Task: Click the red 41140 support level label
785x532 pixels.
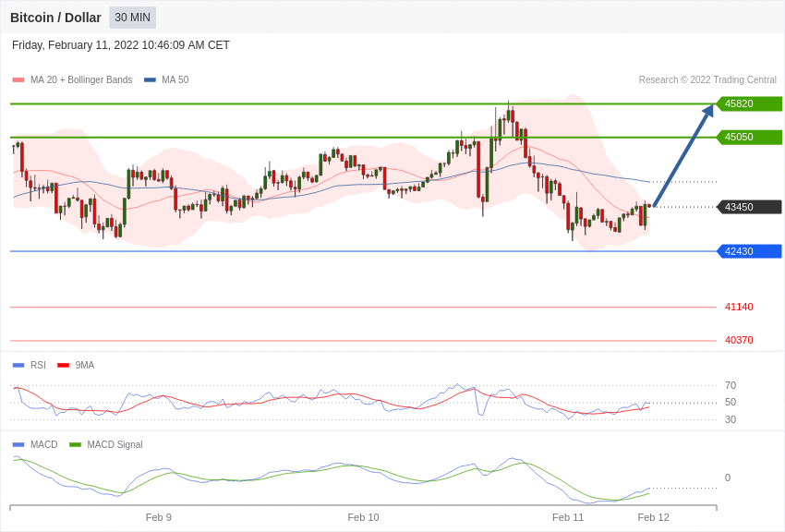Action: [739, 307]
